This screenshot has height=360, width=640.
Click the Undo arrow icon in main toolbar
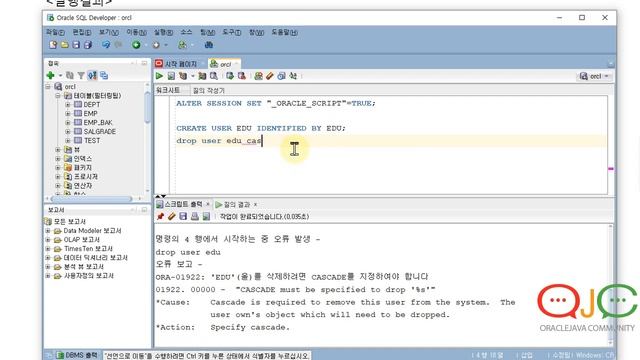tap(106, 45)
